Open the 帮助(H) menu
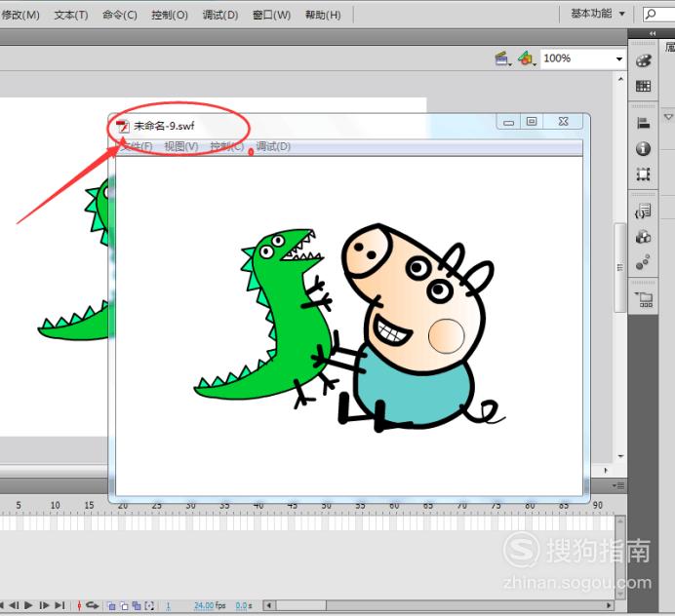This screenshot has height=616, width=675. click(x=323, y=15)
